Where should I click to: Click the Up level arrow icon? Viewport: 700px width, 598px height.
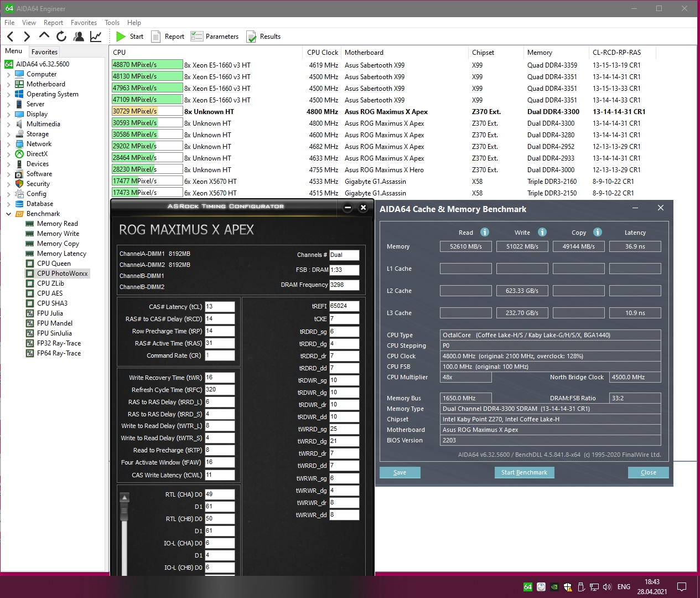pos(44,36)
